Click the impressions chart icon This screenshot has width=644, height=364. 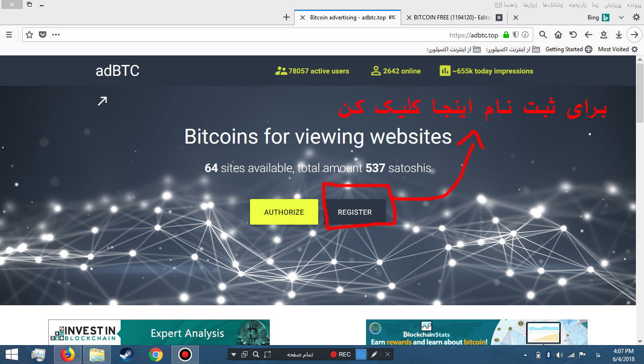(445, 71)
